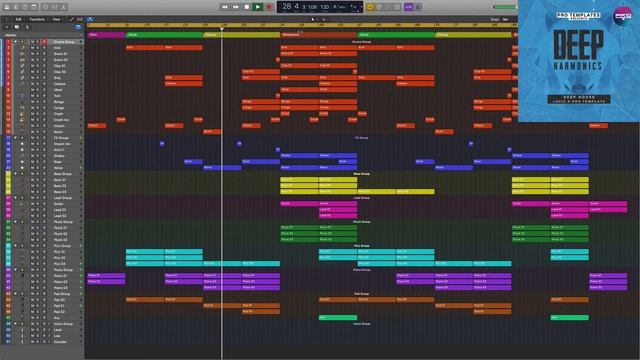The width and height of the screenshot is (640, 360).
Task: Click the Conga track icon
Action: click(x=22, y=108)
